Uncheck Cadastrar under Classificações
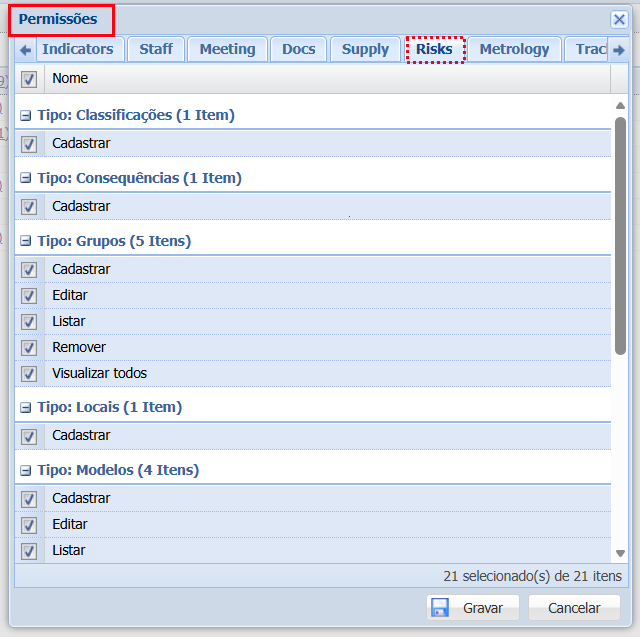640x637 pixels. tap(29, 144)
